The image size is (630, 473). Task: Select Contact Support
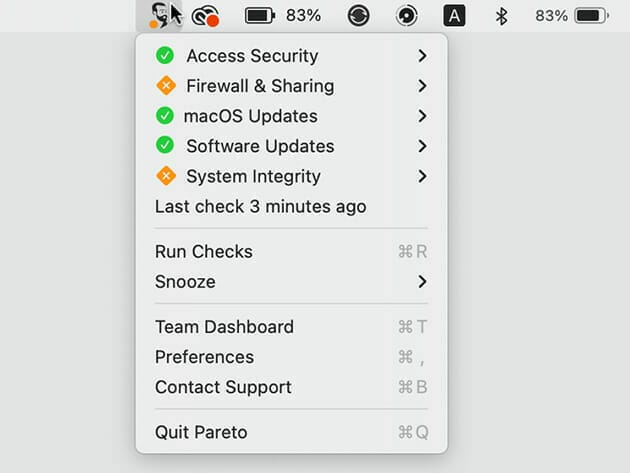tap(223, 387)
